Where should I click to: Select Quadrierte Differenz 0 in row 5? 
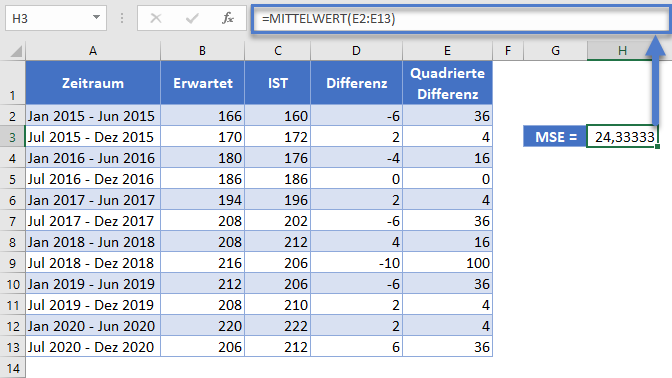point(447,179)
